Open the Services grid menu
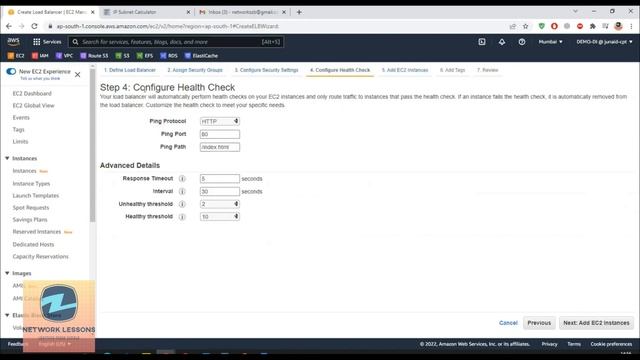The height and width of the screenshot is (360, 640). (47, 42)
